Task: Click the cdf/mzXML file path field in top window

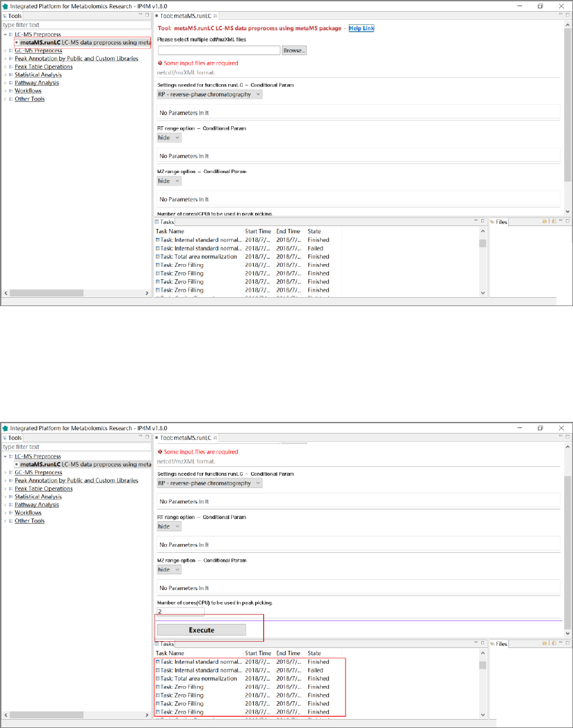Action: (219, 50)
